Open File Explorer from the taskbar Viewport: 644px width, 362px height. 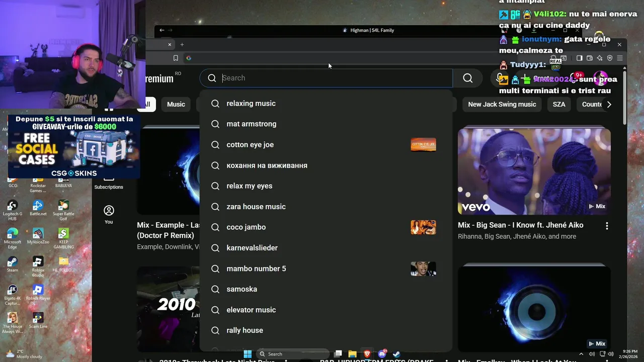353,354
